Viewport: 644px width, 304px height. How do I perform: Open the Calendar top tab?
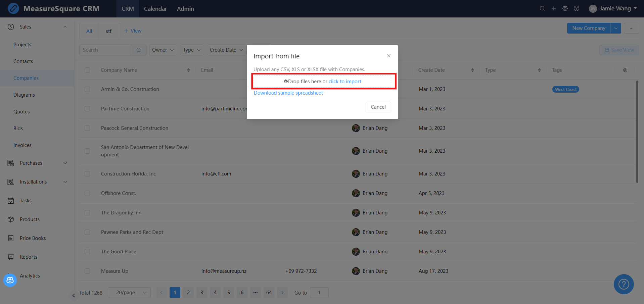click(x=155, y=9)
